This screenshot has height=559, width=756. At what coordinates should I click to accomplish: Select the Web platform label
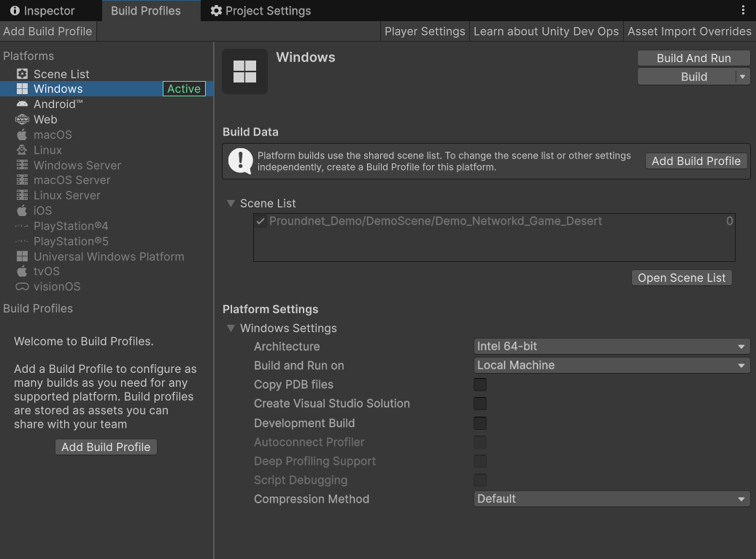pyautogui.click(x=45, y=119)
